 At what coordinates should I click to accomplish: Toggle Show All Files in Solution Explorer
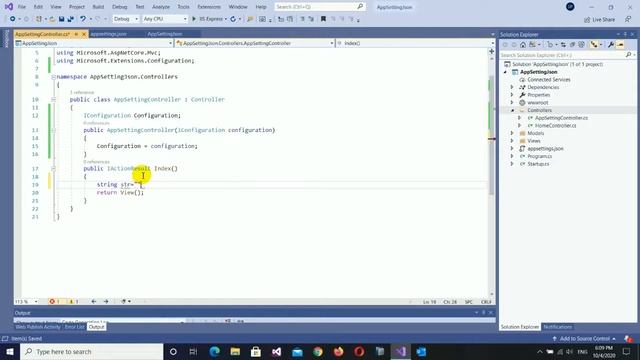point(582,45)
